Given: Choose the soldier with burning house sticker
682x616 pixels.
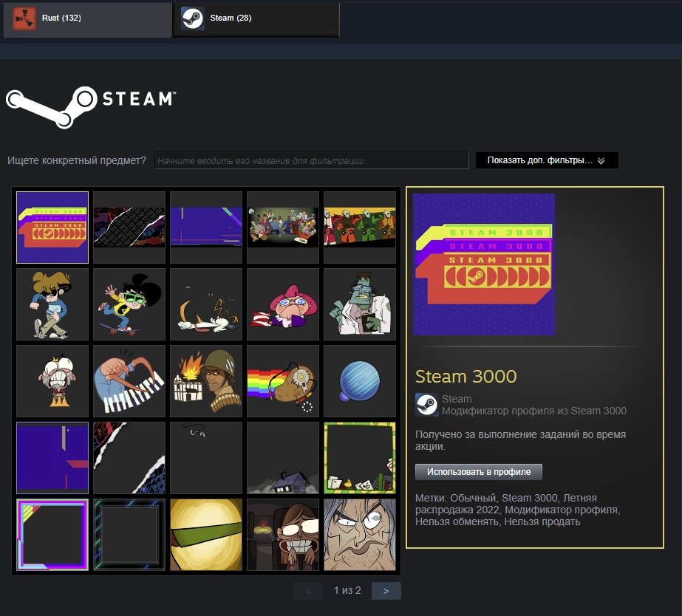Looking at the screenshot, I should point(206,381).
